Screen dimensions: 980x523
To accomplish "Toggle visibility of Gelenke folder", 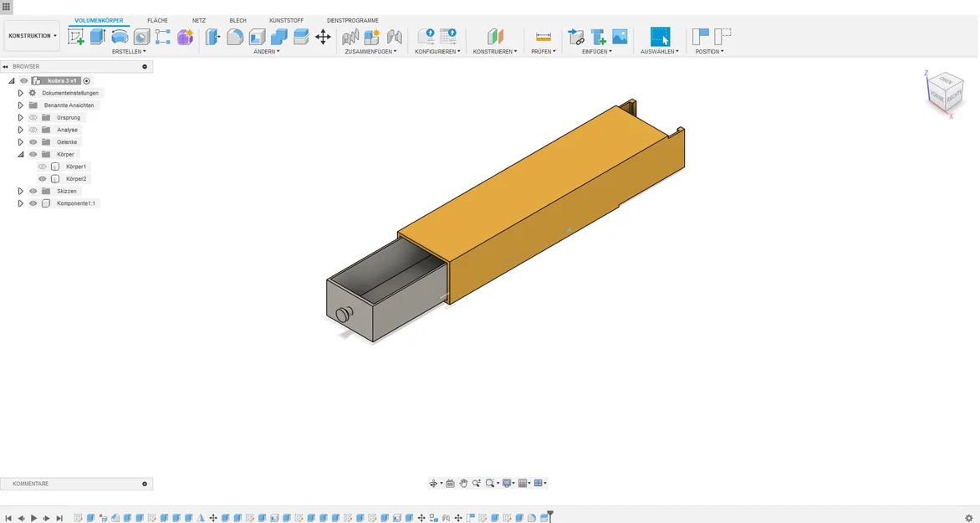I will coord(33,142).
